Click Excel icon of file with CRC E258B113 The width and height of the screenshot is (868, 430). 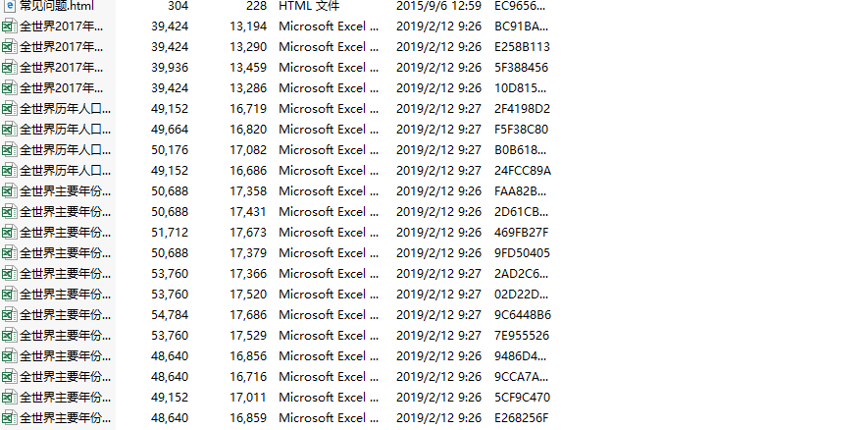point(10,47)
